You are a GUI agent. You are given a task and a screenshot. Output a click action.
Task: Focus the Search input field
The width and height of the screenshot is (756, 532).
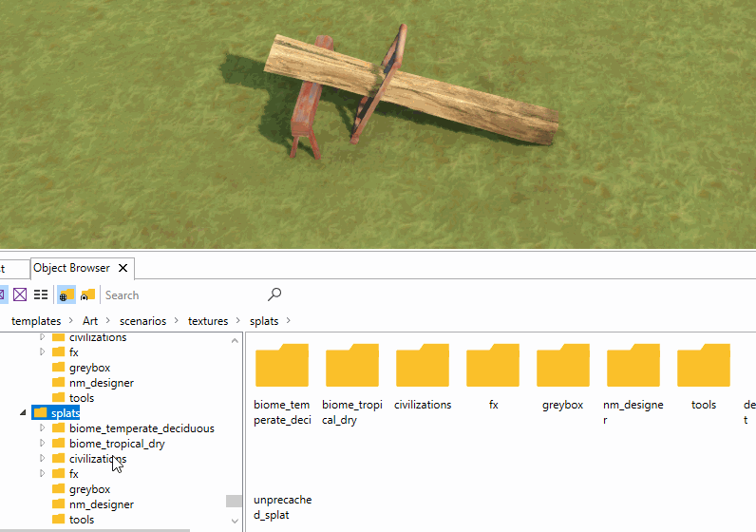pos(183,295)
